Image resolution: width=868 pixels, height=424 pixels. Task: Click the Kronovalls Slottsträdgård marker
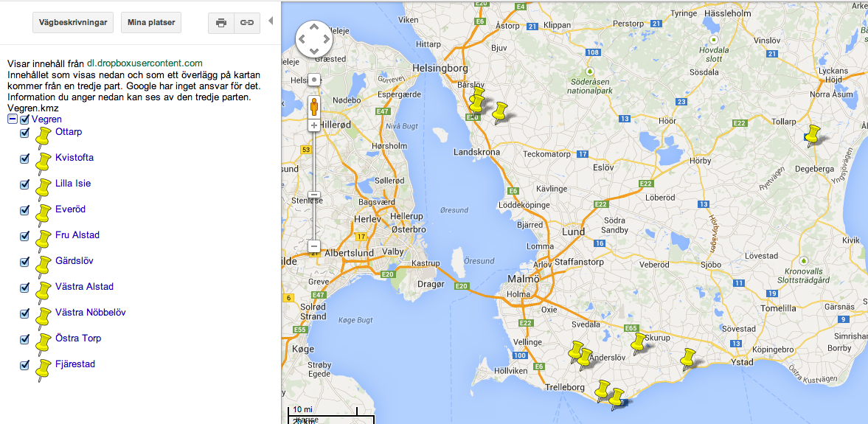tap(804, 260)
